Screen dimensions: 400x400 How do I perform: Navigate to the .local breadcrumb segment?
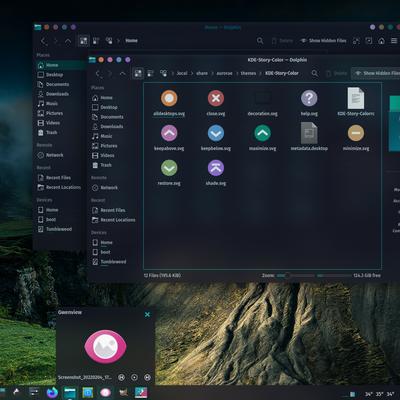182,73
